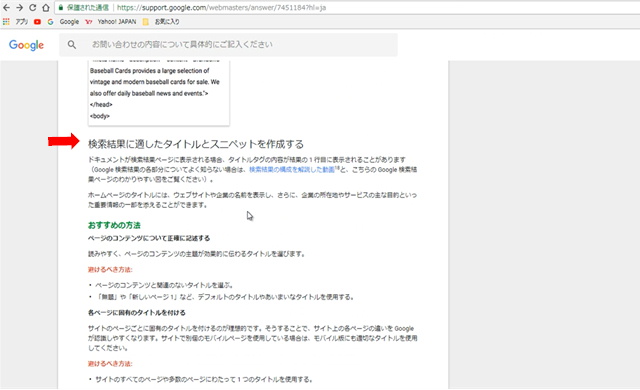Screen dimensions: 640x390
Task: Click the Google logo in page header
Action: [x=27, y=45]
